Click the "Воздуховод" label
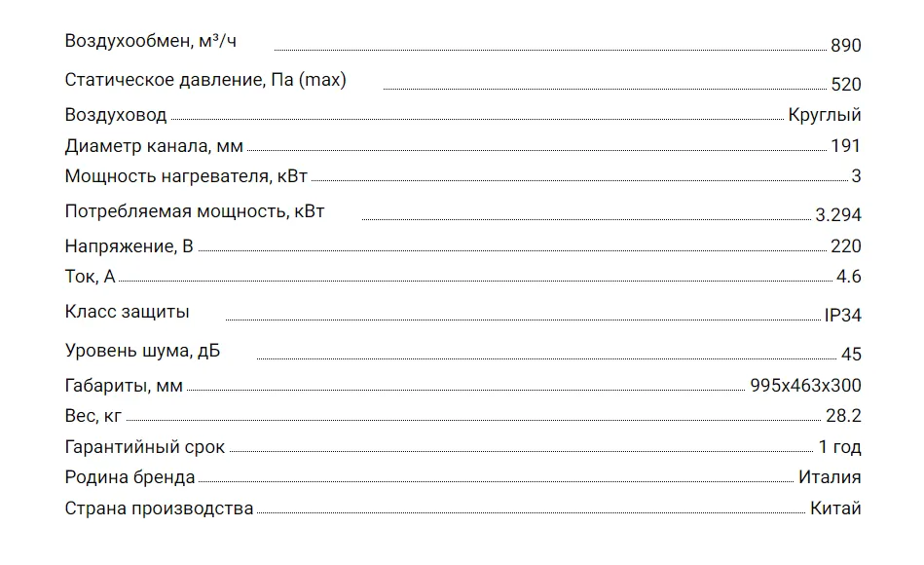The height and width of the screenshot is (565, 924). click(x=116, y=115)
